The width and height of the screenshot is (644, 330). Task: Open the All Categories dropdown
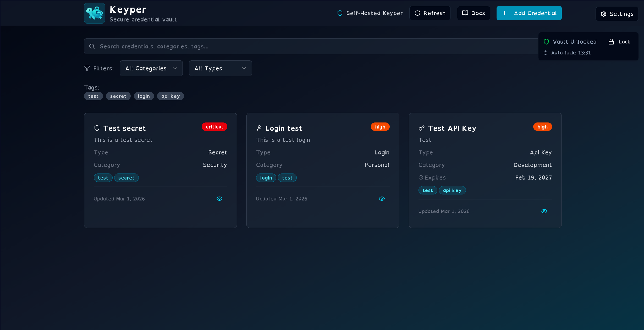[151, 68]
